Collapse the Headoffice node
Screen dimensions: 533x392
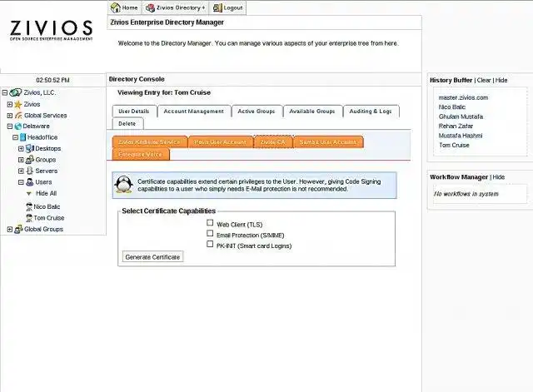(15, 137)
